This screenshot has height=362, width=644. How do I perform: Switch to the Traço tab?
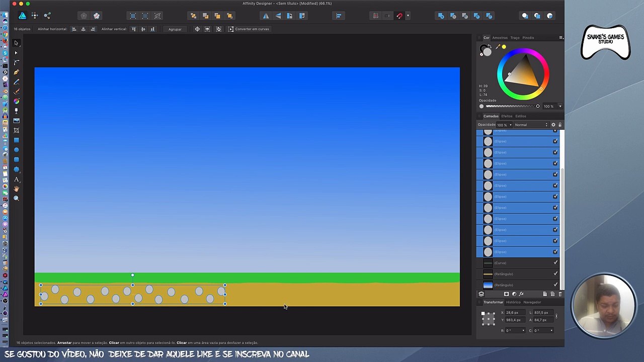[515, 38]
